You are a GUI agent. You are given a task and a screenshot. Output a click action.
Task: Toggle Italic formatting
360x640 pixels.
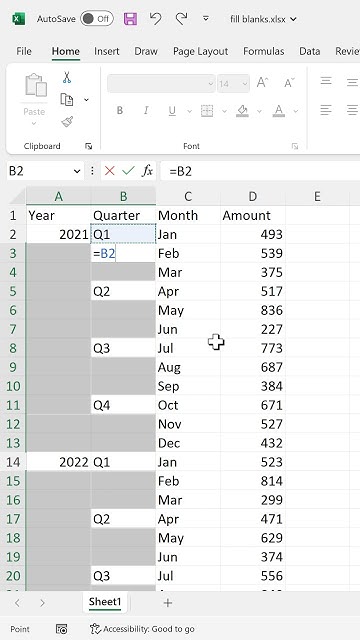146,110
